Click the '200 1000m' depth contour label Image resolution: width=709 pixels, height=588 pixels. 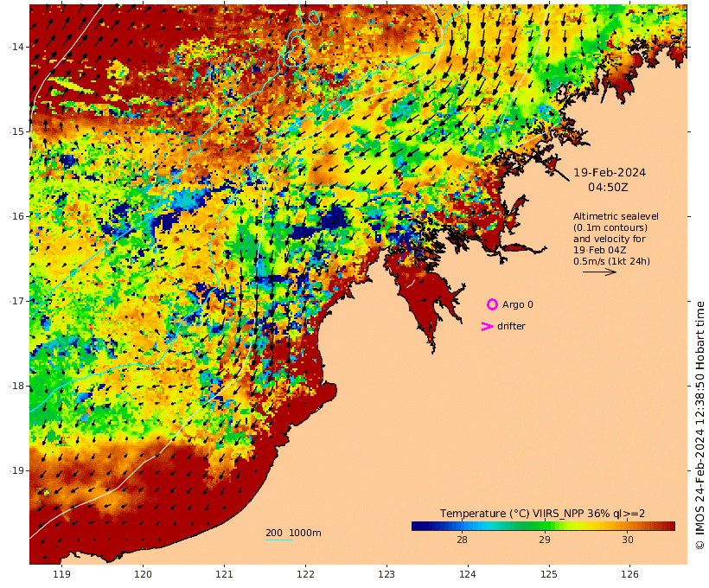click(x=293, y=533)
